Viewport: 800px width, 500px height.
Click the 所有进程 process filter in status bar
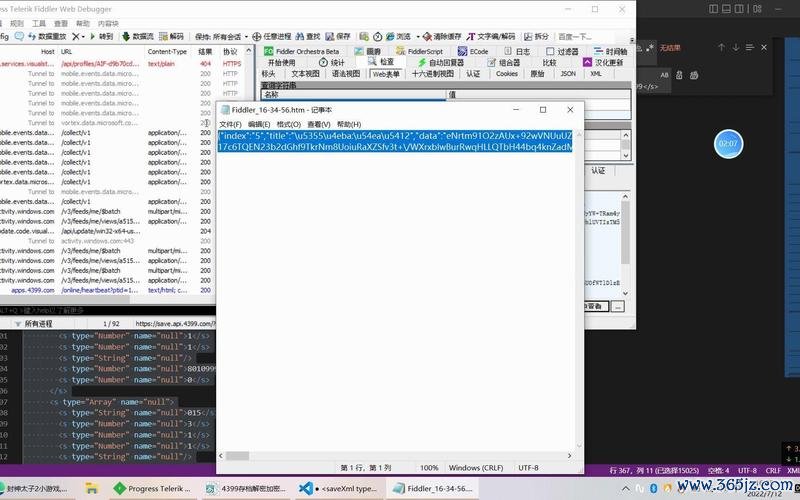point(34,323)
